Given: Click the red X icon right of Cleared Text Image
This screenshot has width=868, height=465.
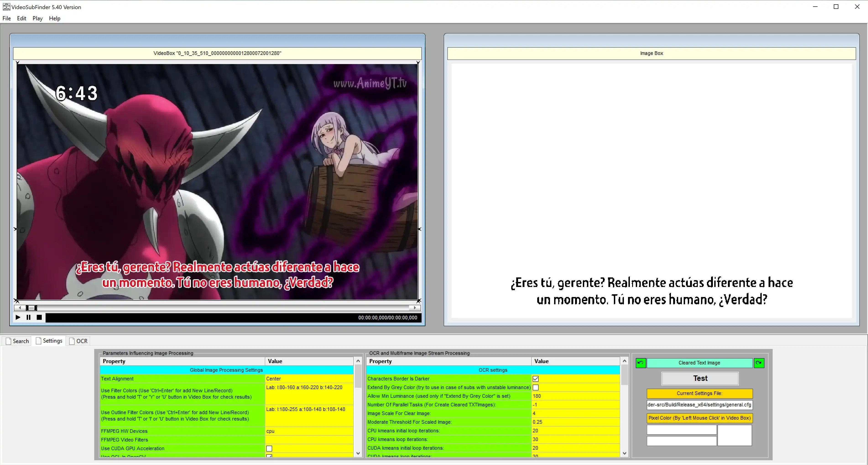Looking at the screenshot, I should click(x=759, y=362).
